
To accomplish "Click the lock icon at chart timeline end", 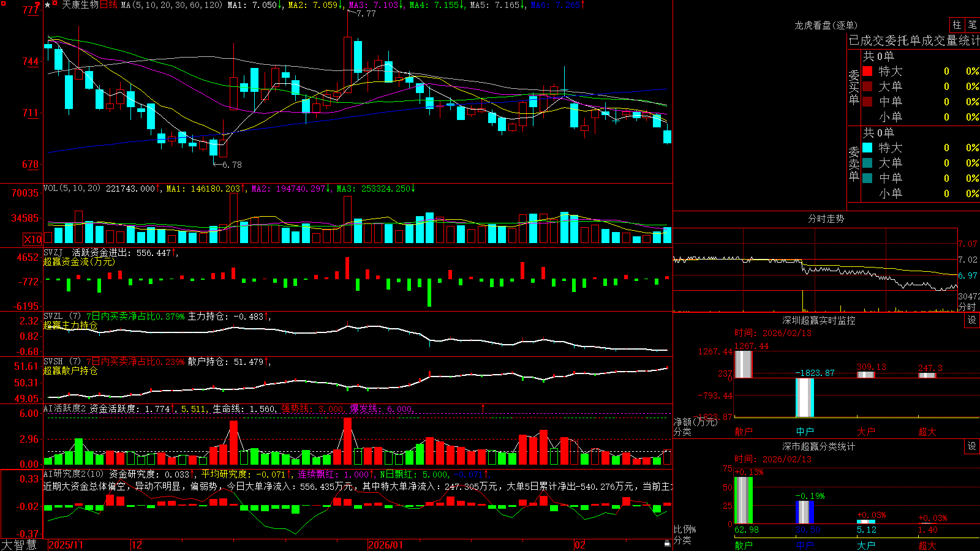I will (x=667, y=544).
